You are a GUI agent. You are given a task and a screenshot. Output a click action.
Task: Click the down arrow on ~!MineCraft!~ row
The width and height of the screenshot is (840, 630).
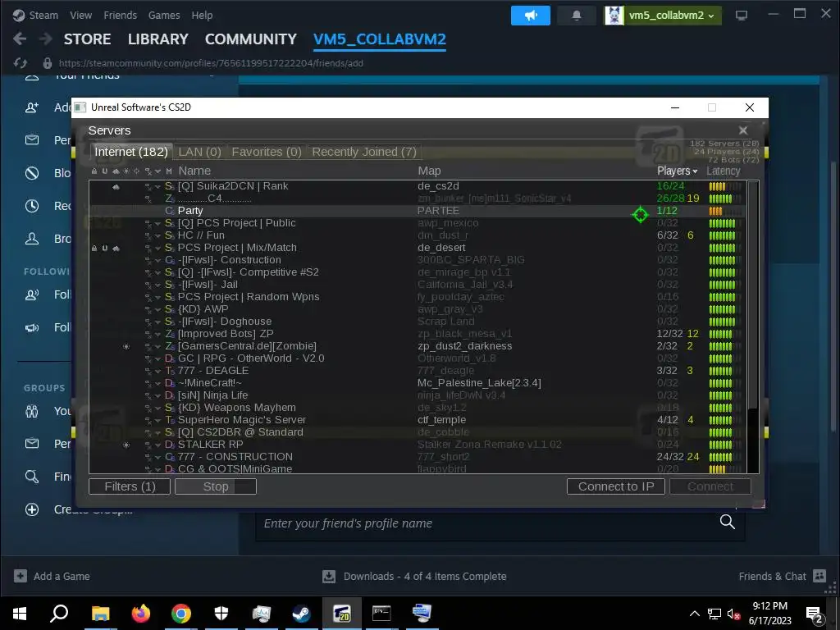point(158,384)
